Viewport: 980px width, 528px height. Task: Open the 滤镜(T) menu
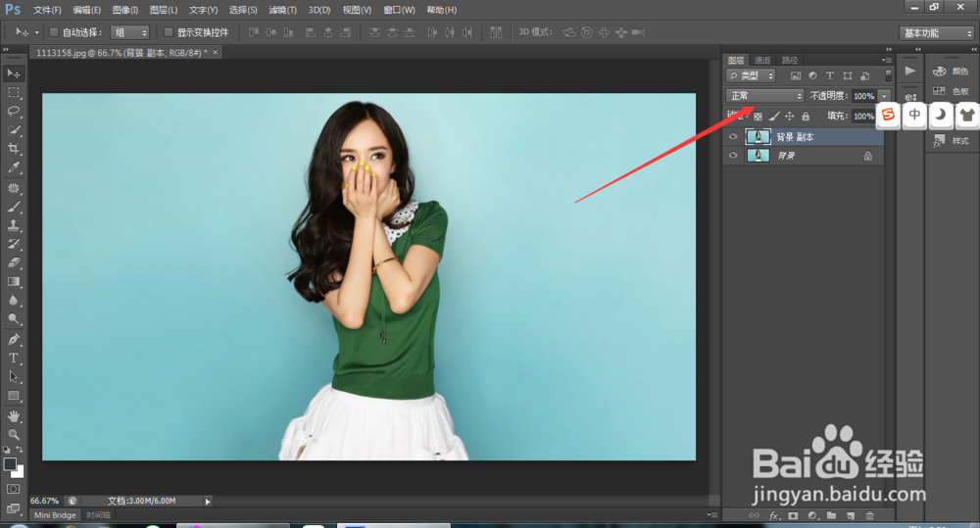pyautogui.click(x=282, y=10)
